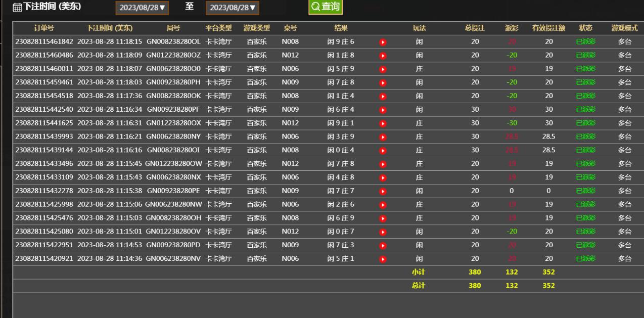This screenshot has width=644, height=318.
Task: Play video replay for order 230828115422951
Action: [383, 246]
